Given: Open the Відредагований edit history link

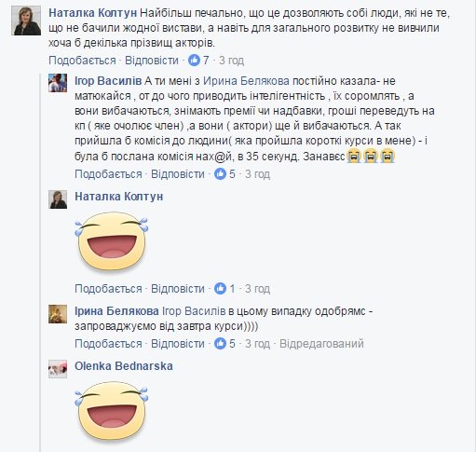Looking at the screenshot, I should pos(321,344).
